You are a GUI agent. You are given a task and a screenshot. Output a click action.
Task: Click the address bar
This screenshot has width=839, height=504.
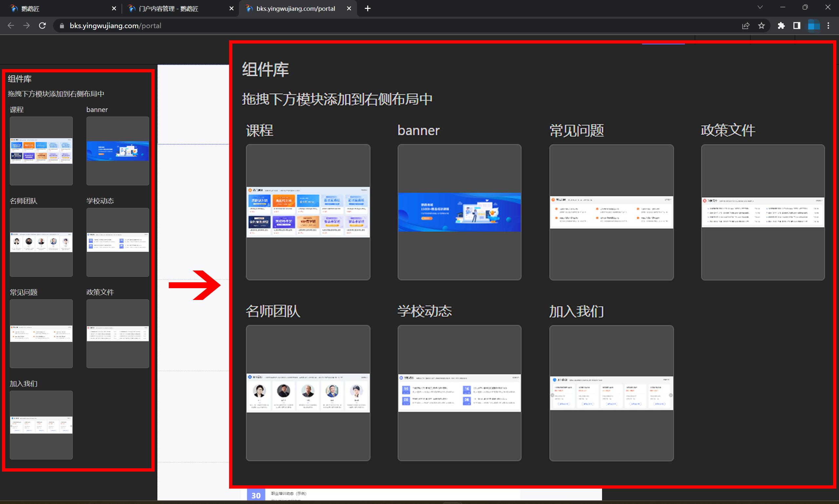204,26
